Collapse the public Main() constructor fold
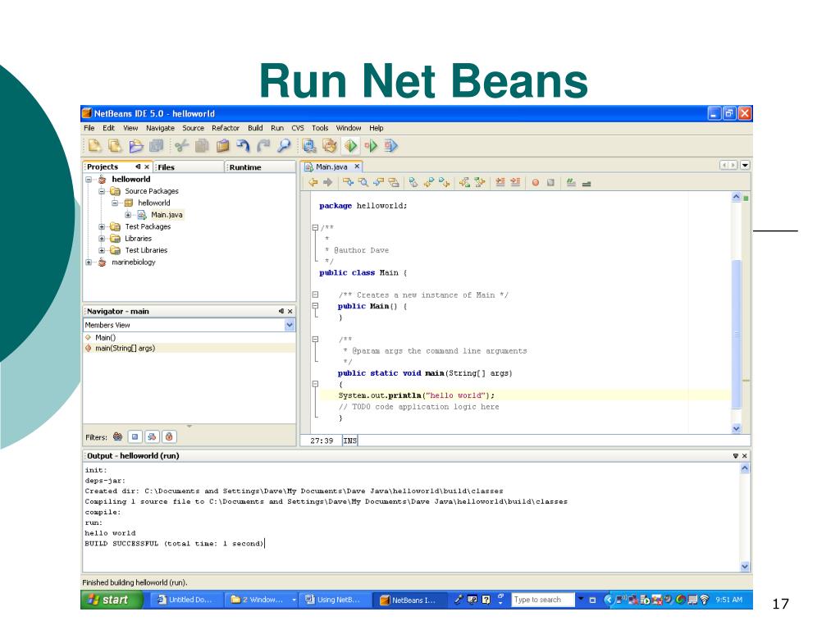This screenshot has width=840, height=630. click(316, 306)
